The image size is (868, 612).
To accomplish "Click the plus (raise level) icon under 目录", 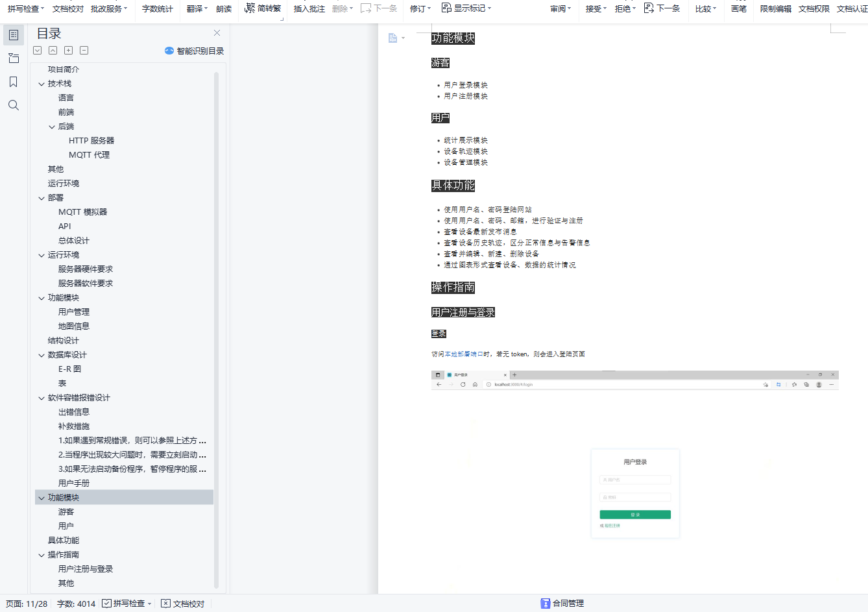I will pyautogui.click(x=69, y=51).
